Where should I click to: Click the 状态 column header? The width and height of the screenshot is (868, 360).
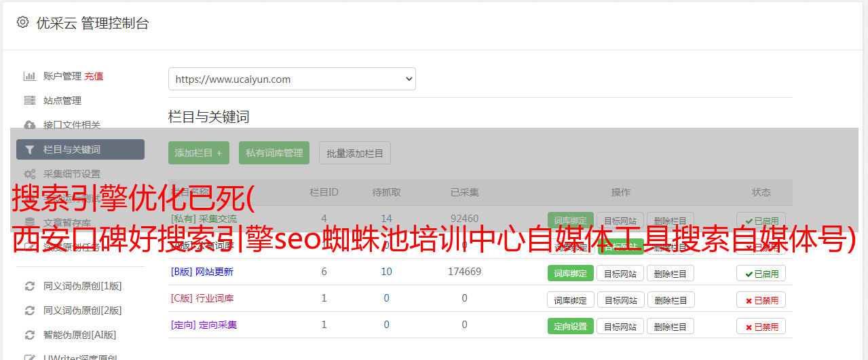pos(761,192)
